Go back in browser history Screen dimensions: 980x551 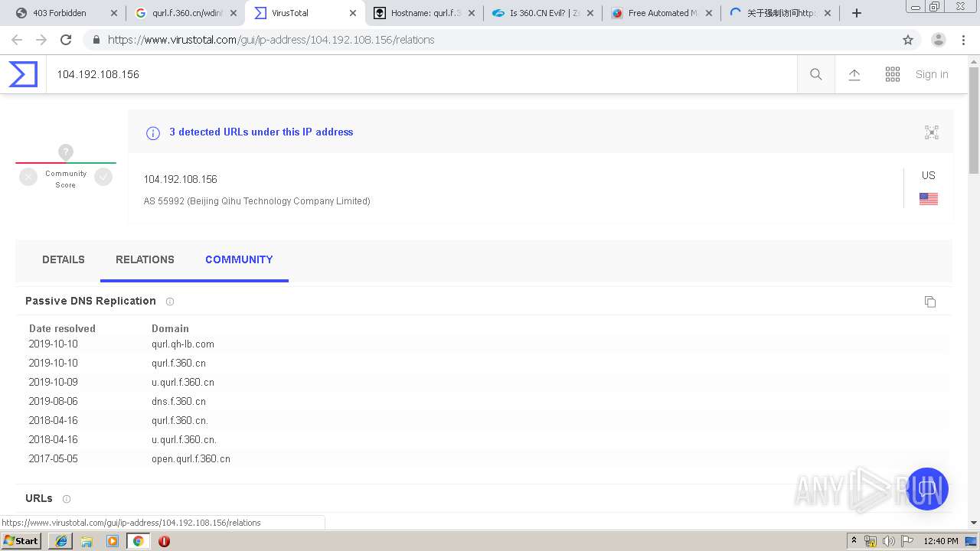tap(17, 40)
